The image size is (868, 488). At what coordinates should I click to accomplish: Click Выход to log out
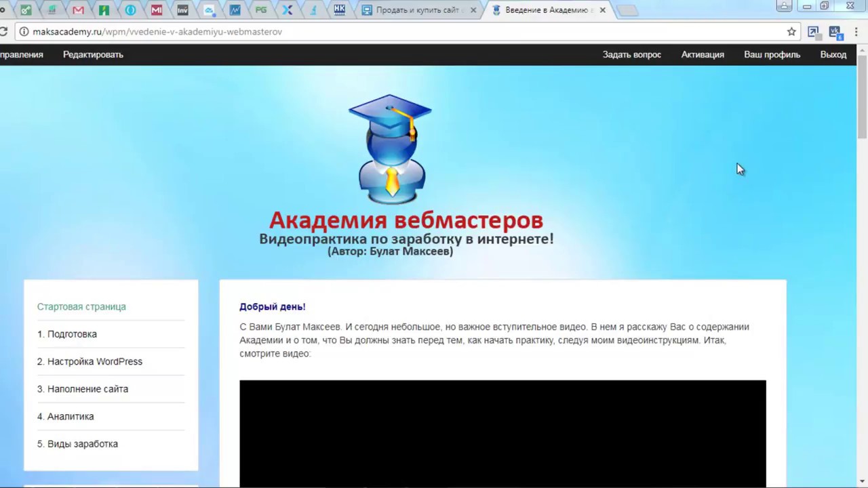tap(833, 55)
